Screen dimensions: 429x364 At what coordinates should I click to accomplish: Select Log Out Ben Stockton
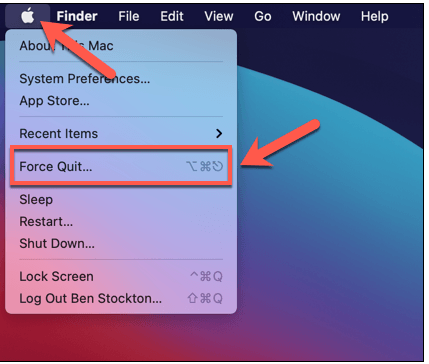[x=121, y=298]
